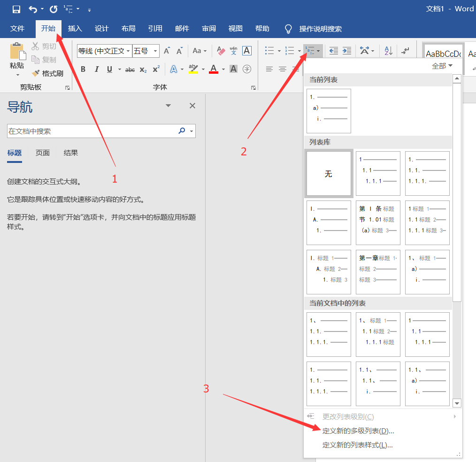Highlight text with yellow highlighter

pyautogui.click(x=193, y=69)
